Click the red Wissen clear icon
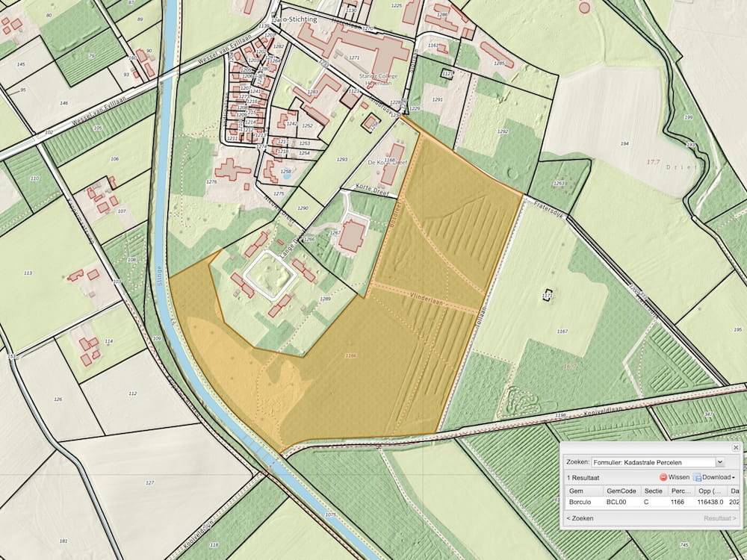 click(x=663, y=477)
